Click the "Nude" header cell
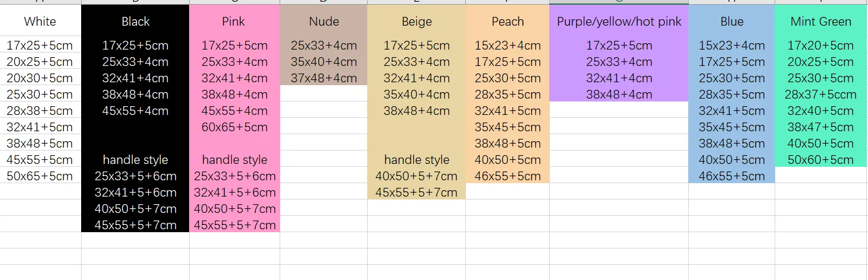 [x=323, y=22]
